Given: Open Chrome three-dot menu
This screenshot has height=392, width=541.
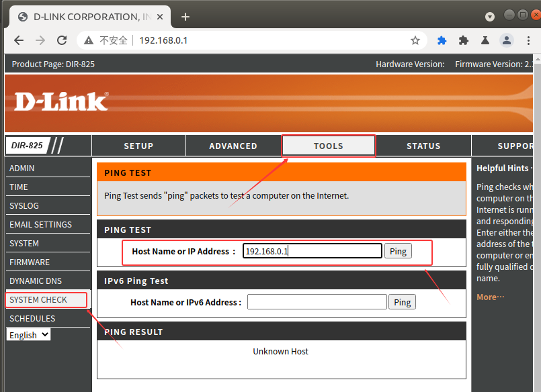Looking at the screenshot, I should (x=528, y=41).
